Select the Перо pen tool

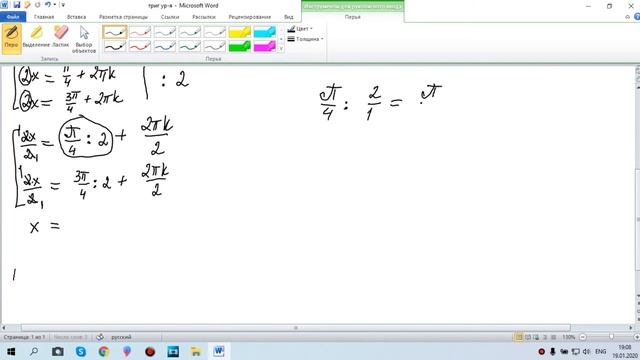(x=11, y=39)
